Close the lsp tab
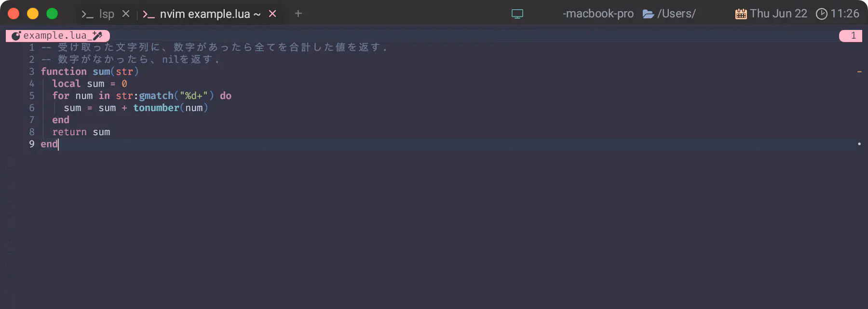This screenshot has height=309, width=868. click(126, 14)
